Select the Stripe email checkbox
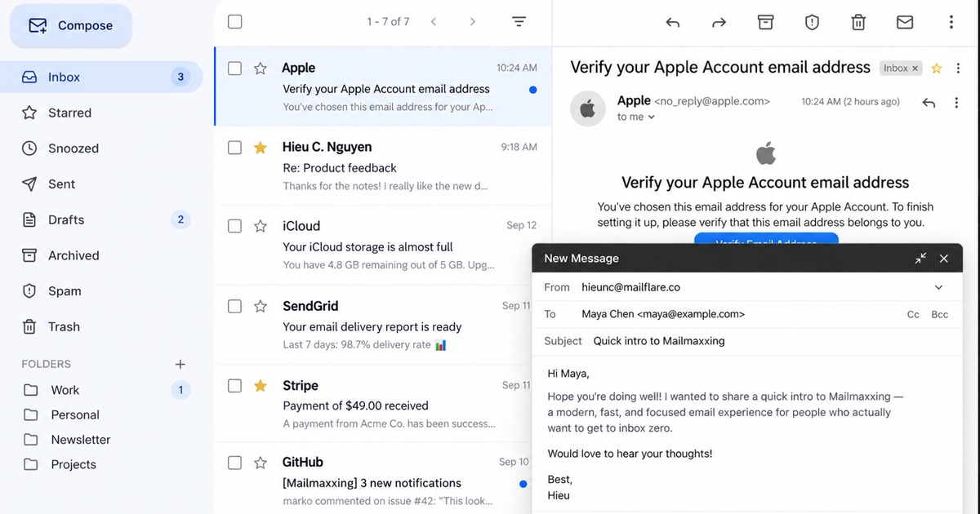 (235, 386)
